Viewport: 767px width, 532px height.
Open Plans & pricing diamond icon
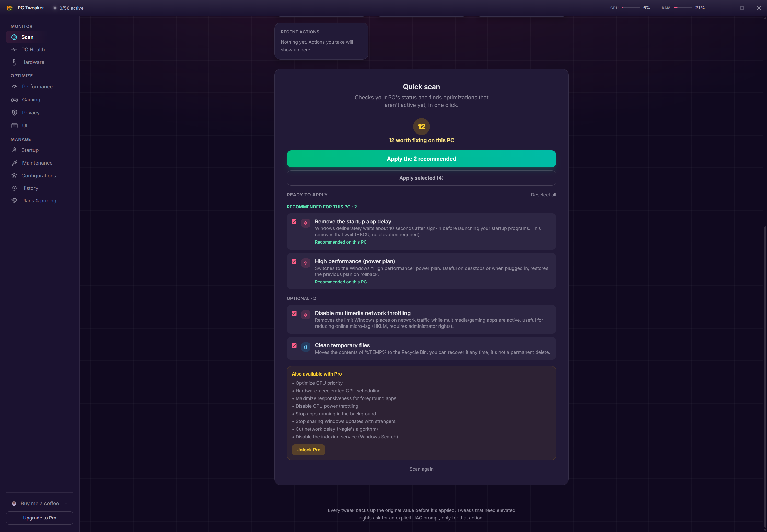pos(14,201)
